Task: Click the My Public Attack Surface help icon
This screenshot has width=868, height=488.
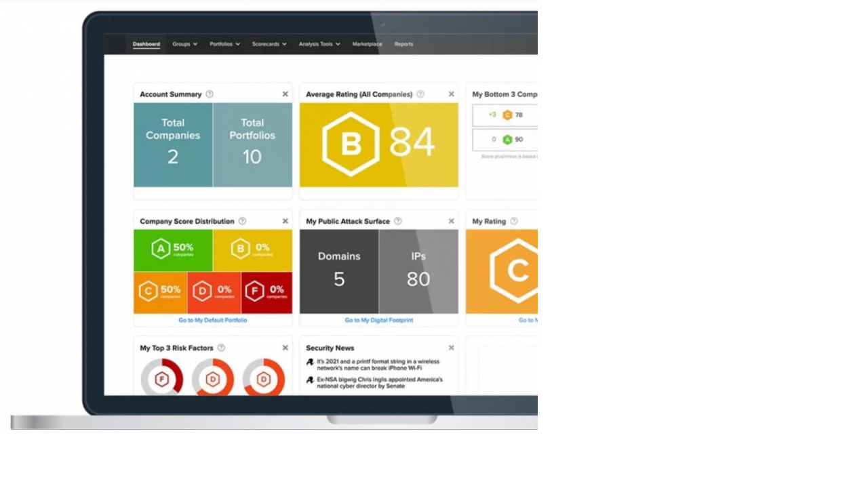Action: 398,221
